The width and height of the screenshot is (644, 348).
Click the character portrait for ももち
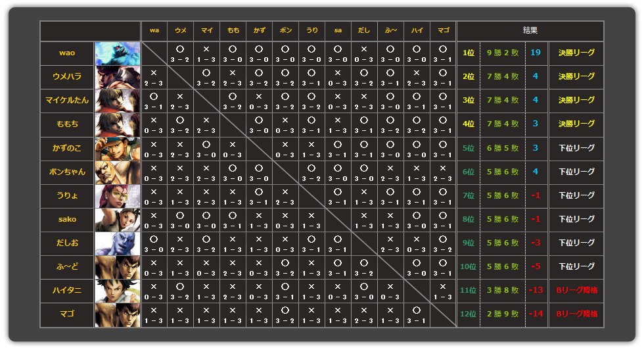point(118,124)
